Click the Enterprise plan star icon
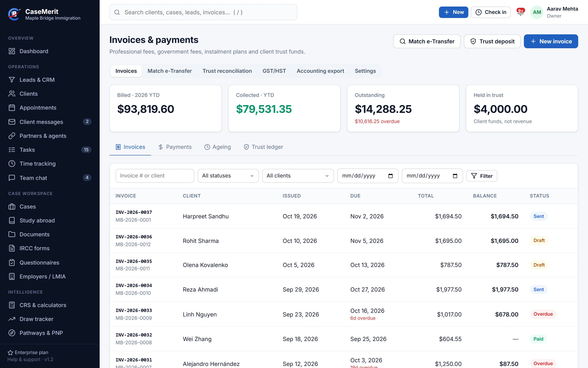This screenshot has width=588, height=368. click(x=10, y=352)
